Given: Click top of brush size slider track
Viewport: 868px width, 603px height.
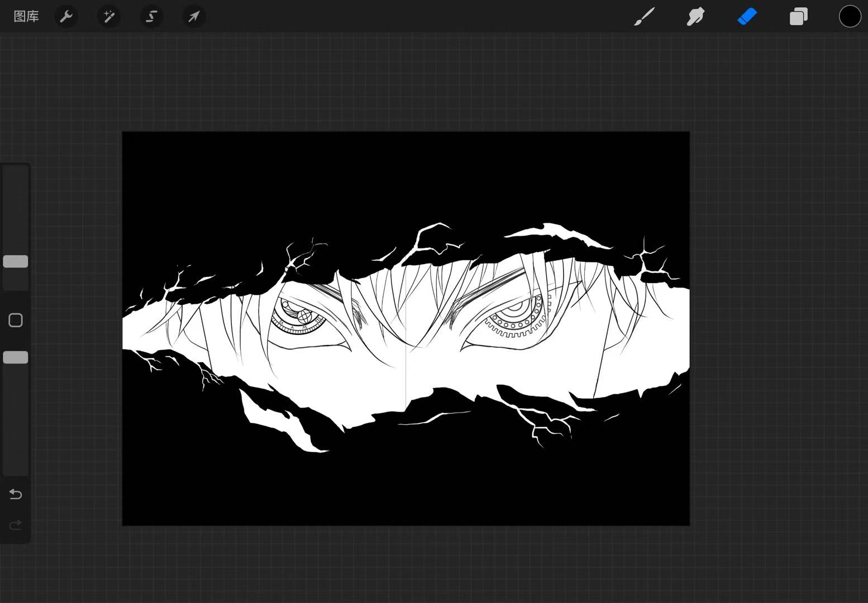Looking at the screenshot, I should (x=16, y=173).
